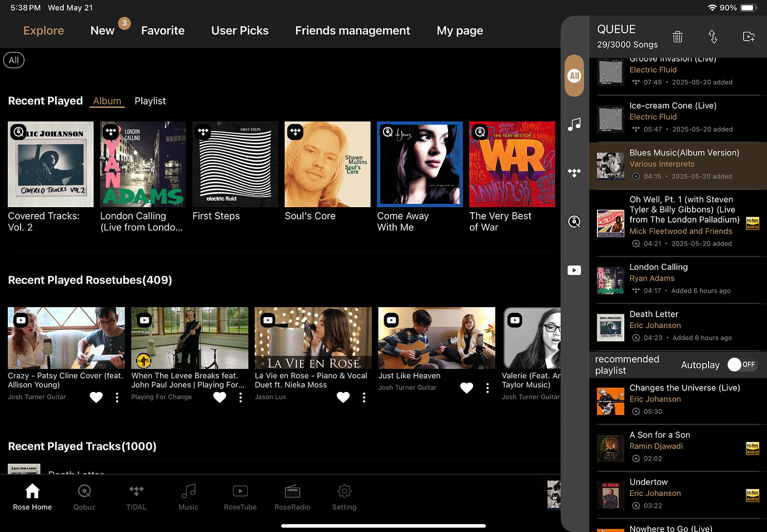
Task: Open First Steps album cover
Action: coord(235,164)
